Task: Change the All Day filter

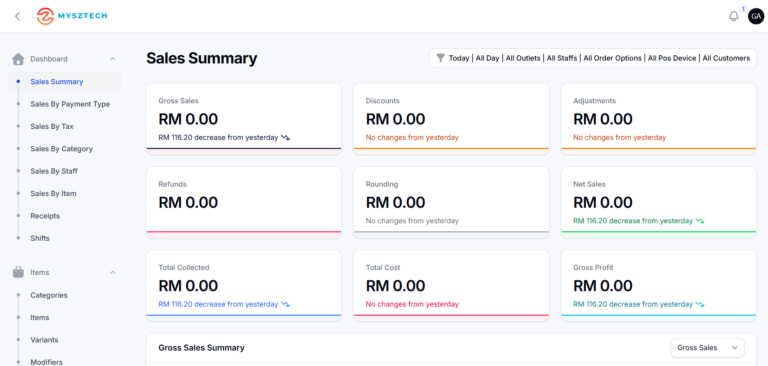Action: [x=487, y=58]
